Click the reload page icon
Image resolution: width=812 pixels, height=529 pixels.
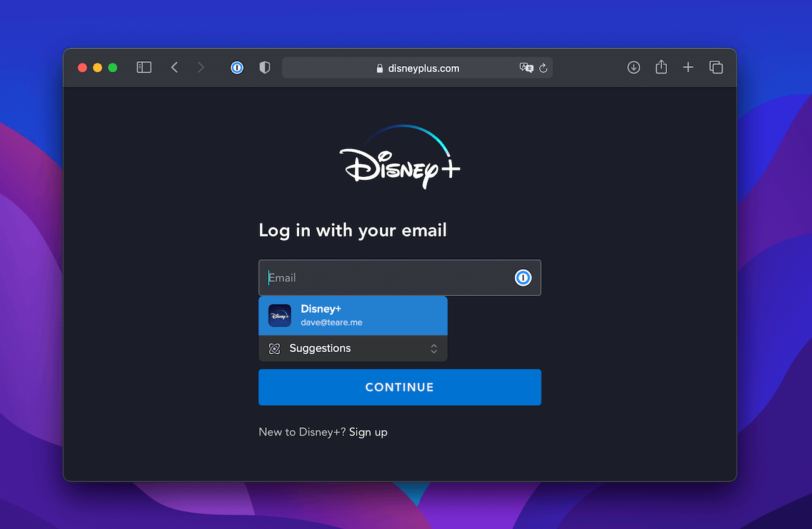point(542,68)
